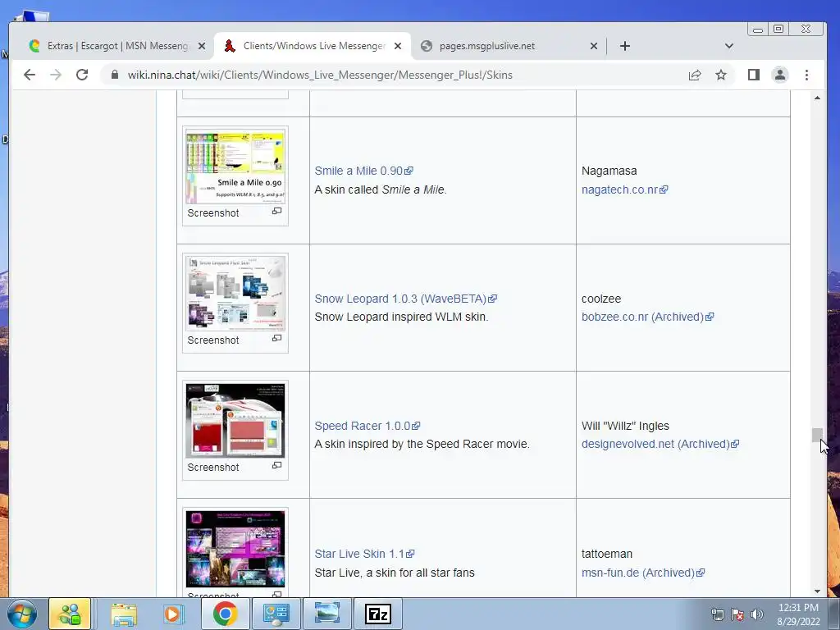Open the Windows Start menu

coord(22,614)
